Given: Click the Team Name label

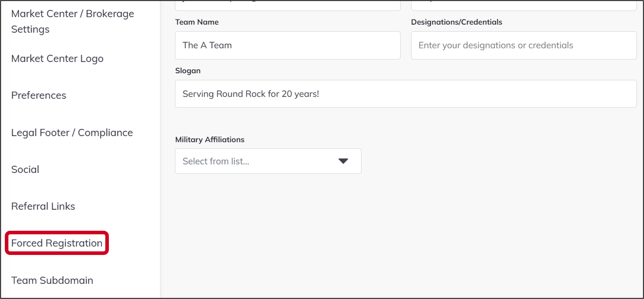Looking at the screenshot, I should 197,22.
